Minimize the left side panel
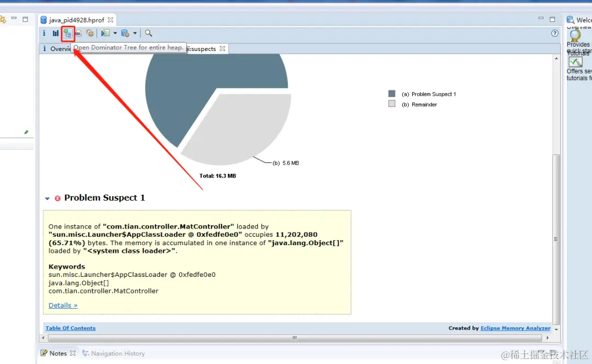 [14, 18]
